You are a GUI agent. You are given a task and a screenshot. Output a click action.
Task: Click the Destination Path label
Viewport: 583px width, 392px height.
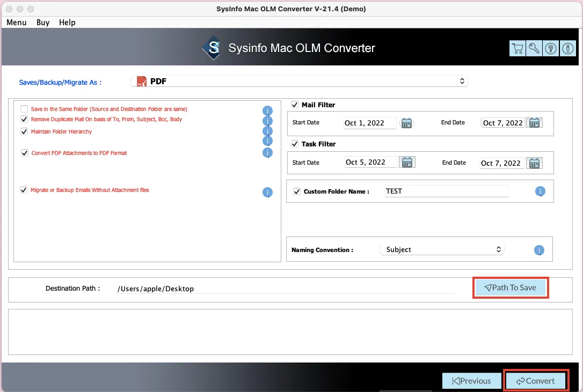click(72, 289)
